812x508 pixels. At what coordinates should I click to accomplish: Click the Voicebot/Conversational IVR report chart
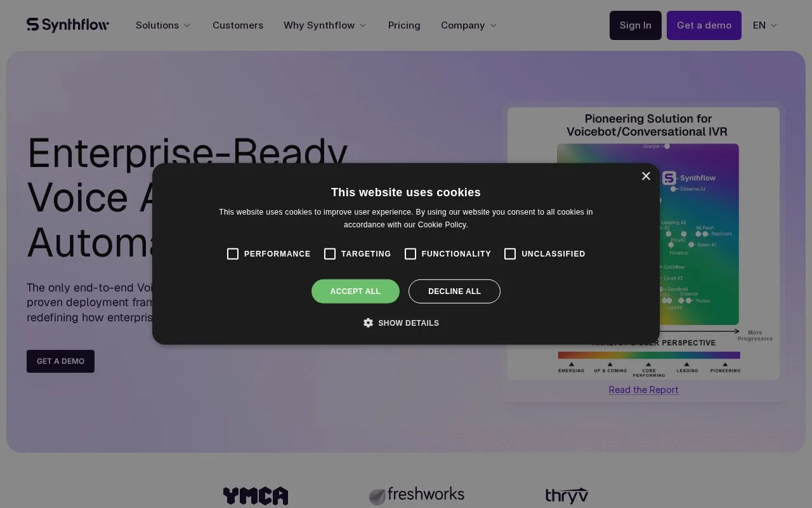tap(643, 243)
